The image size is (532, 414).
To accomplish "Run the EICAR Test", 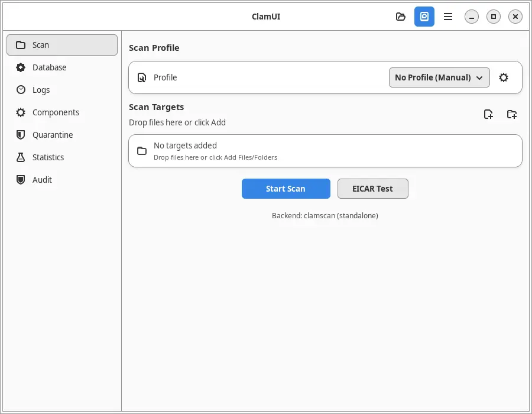I will [372, 189].
